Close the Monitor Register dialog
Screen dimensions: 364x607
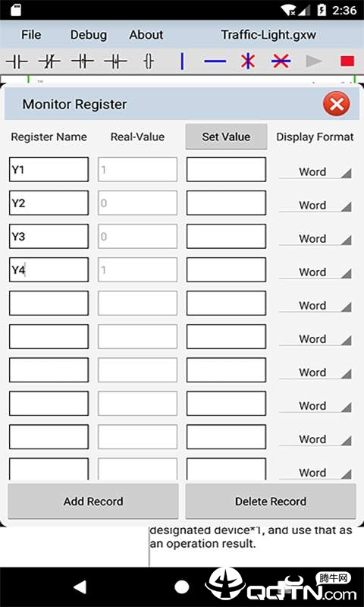click(x=337, y=104)
